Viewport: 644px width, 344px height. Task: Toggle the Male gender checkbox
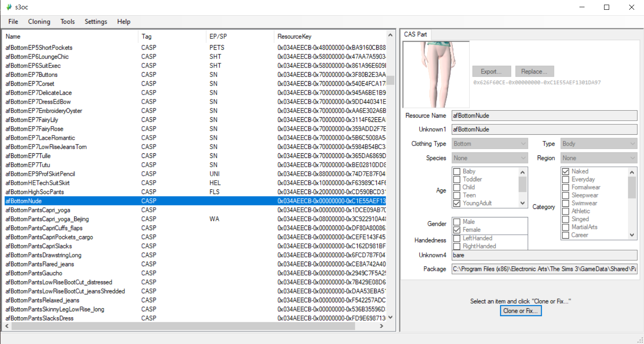click(x=457, y=222)
